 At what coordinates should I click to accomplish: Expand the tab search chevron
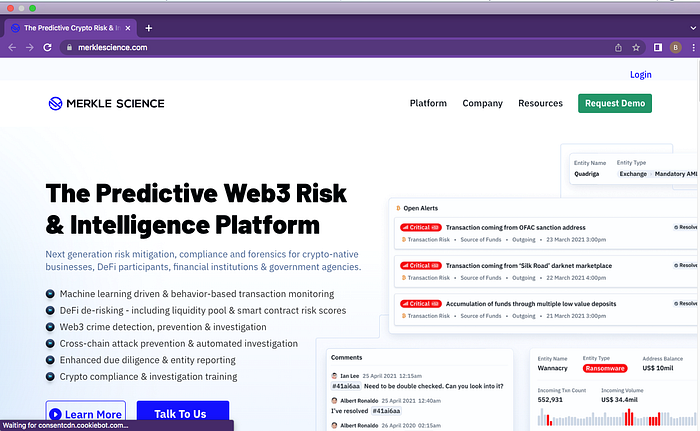(693, 28)
